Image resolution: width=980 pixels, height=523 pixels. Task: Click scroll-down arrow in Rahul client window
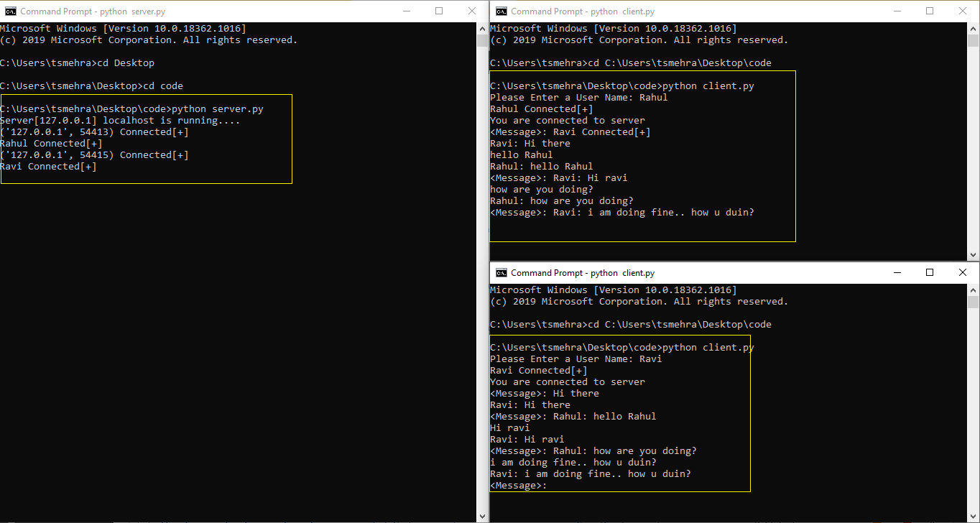(974, 255)
